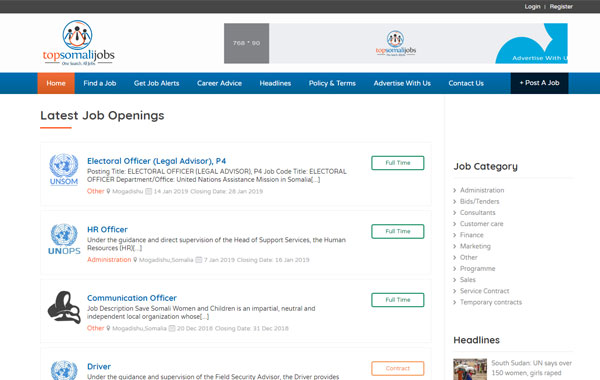Click the topsomalijobs logo
600x380 pixels.
[78, 43]
